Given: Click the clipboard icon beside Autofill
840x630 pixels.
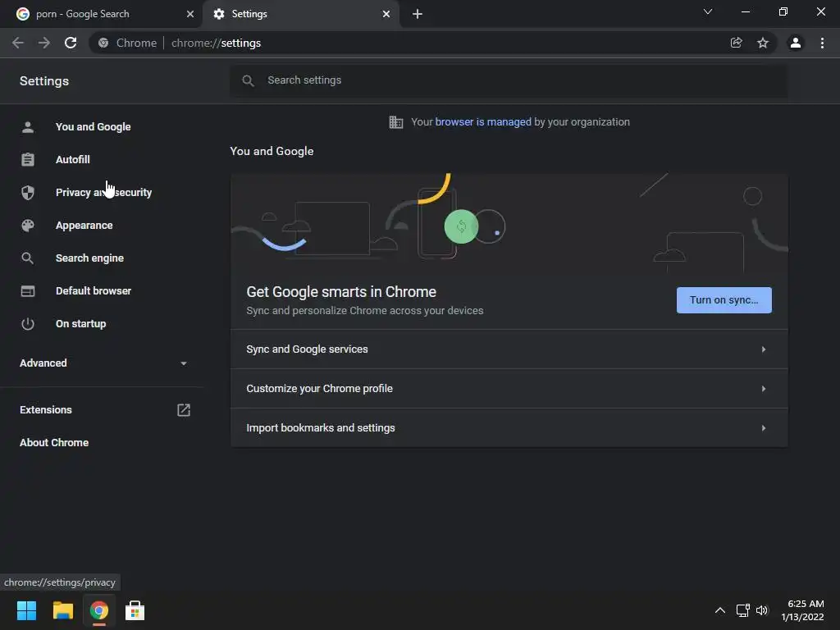Looking at the screenshot, I should pos(28,160).
